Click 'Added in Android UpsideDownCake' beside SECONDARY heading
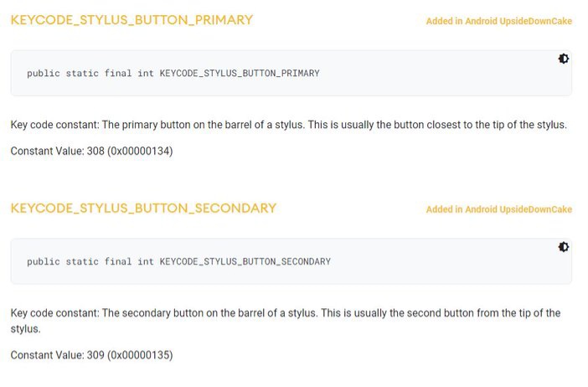 click(498, 209)
